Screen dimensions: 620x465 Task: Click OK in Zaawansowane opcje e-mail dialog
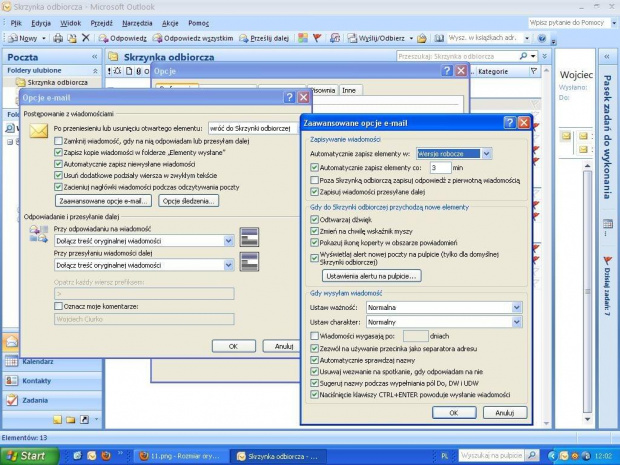click(453, 412)
